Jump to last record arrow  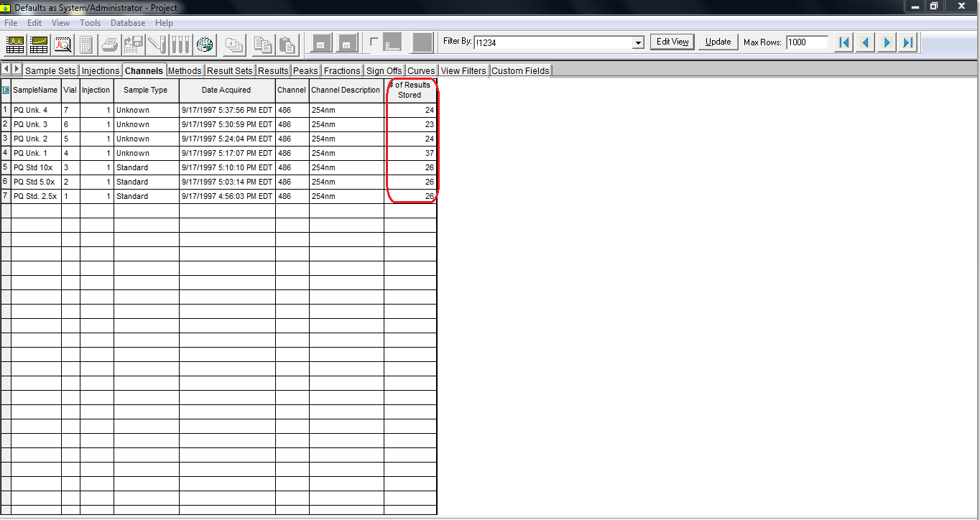(x=907, y=42)
